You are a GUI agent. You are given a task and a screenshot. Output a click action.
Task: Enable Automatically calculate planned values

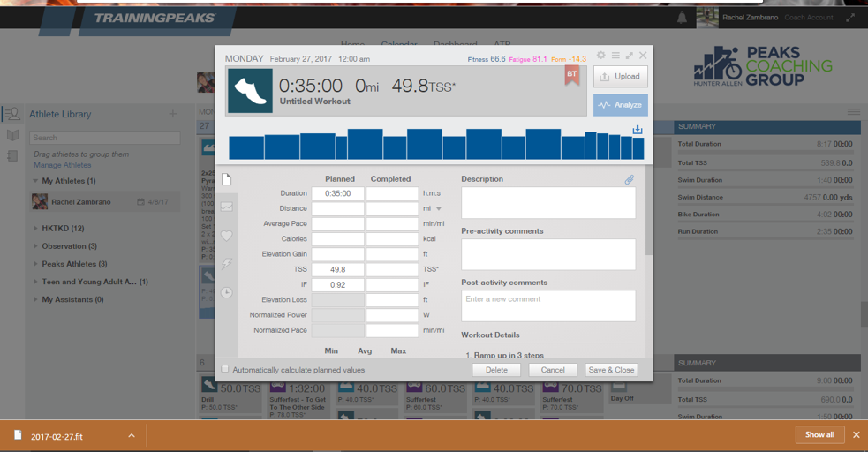coord(225,369)
